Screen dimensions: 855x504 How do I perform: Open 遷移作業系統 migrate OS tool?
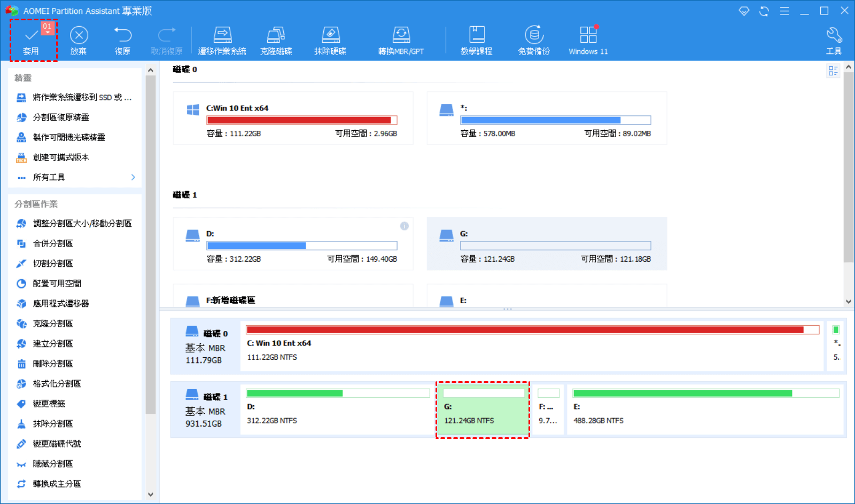222,40
